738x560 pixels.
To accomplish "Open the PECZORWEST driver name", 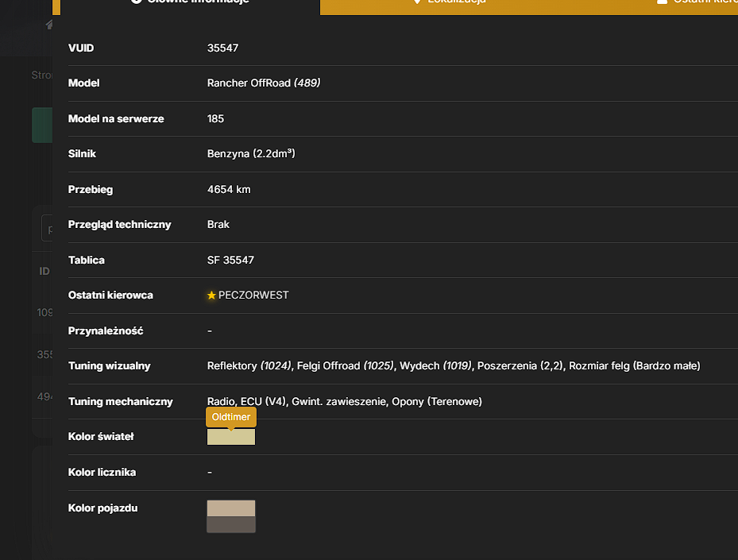I will pyautogui.click(x=253, y=295).
